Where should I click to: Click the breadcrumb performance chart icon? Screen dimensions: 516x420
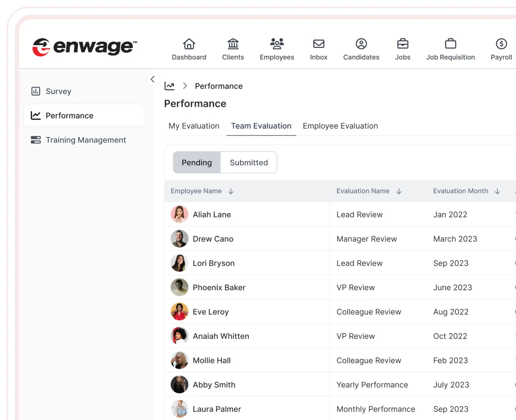coord(170,86)
